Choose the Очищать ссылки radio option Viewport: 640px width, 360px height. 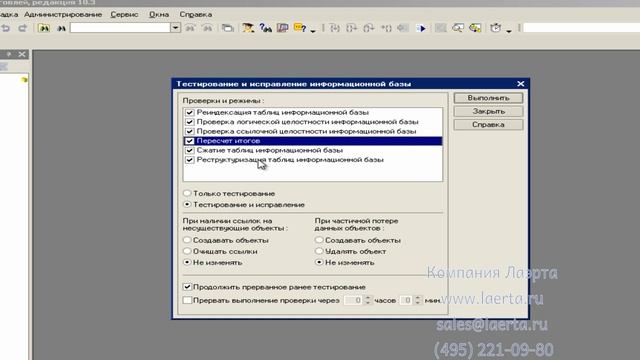click(x=187, y=251)
